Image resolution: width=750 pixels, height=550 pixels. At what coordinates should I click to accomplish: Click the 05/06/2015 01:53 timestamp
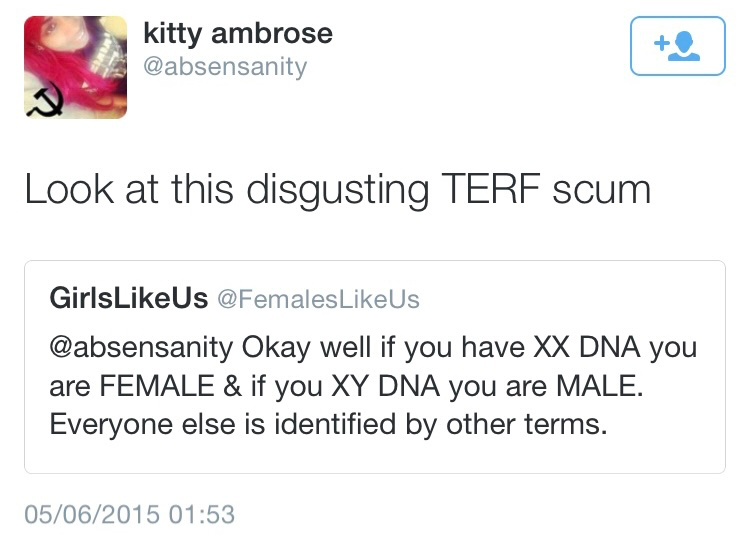(130, 514)
